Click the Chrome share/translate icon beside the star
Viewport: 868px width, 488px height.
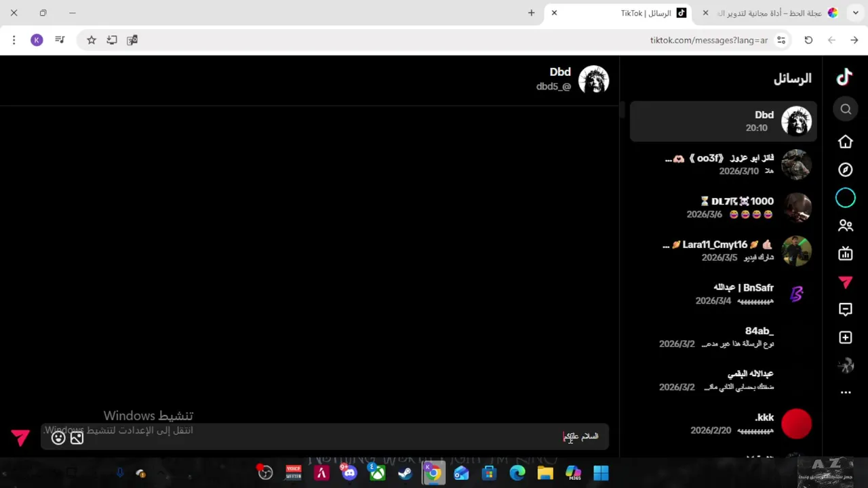pos(112,40)
